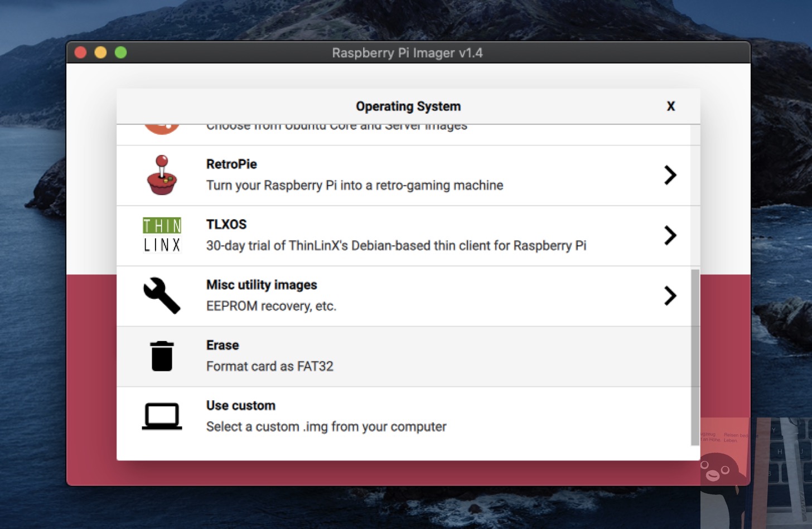This screenshot has width=812, height=529.
Task: Click the 30-day trial ThinLinX description text
Action: point(396,245)
